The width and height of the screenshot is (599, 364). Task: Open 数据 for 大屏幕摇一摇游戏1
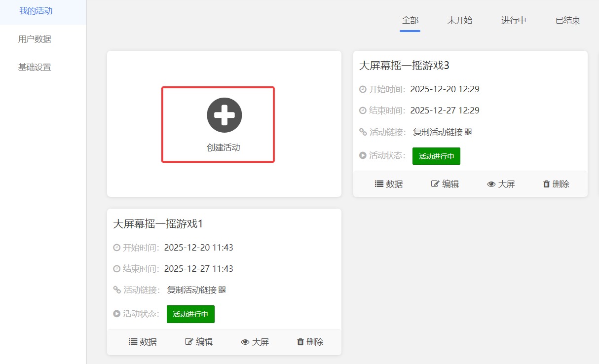(143, 342)
